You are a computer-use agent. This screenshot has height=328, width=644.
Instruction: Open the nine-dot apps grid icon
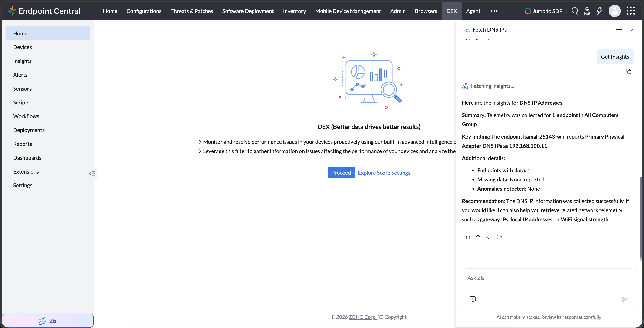point(631,11)
